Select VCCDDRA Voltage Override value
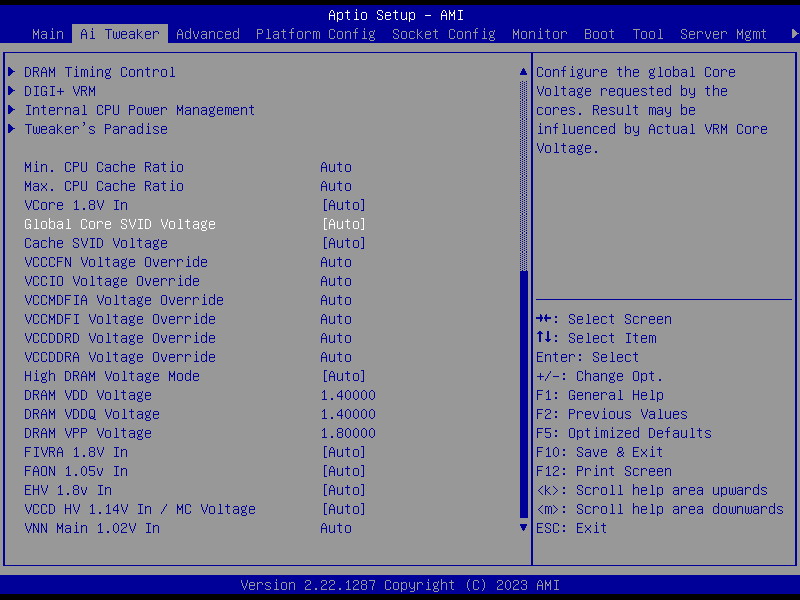This screenshot has width=800, height=600. [336, 357]
